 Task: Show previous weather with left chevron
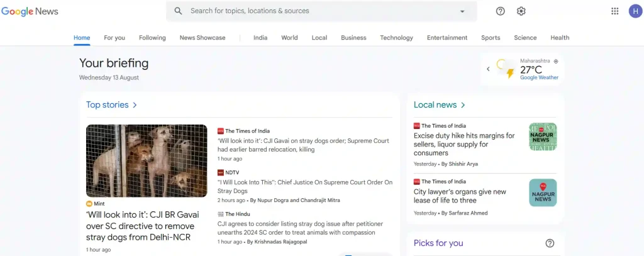(488, 69)
